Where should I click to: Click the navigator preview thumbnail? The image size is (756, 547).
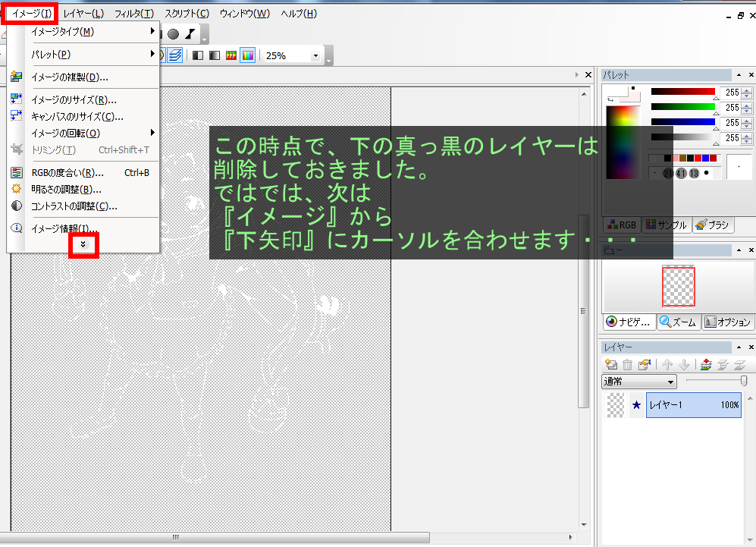pos(678,286)
